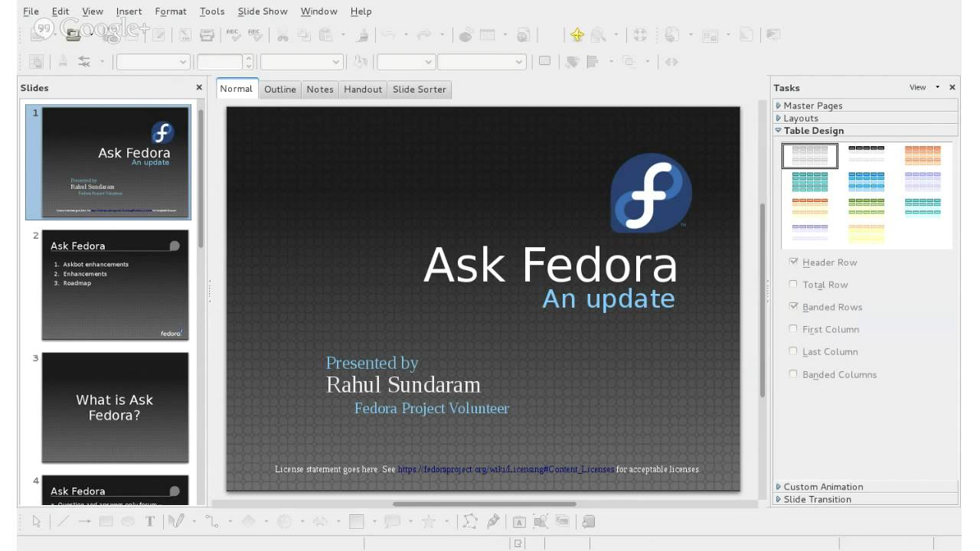Insert a table using the table icon
This screenshot has height=551, width=980.
[487, 34]
